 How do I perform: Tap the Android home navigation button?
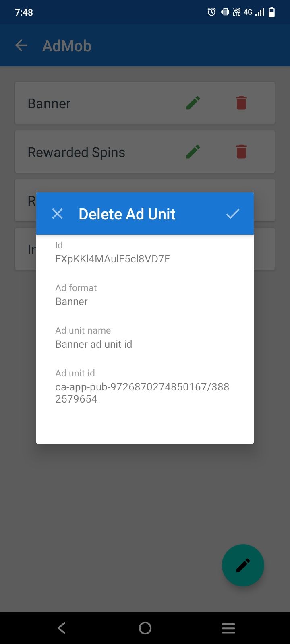(145, 628)
